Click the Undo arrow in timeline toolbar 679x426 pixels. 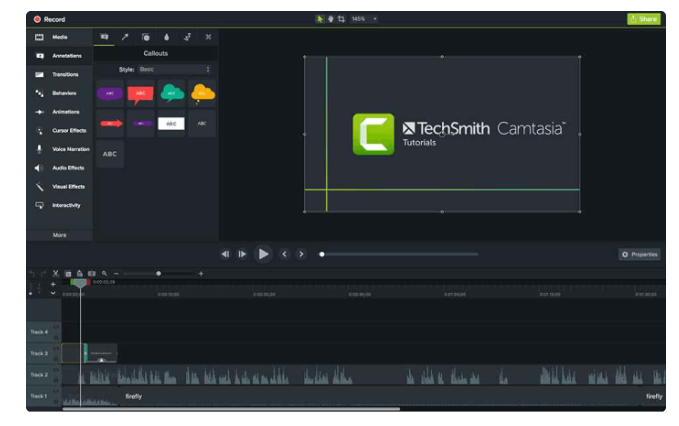point(32,274)
